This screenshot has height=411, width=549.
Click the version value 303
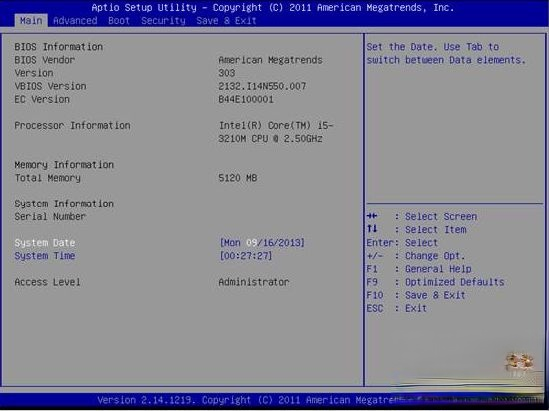point(227,73)
